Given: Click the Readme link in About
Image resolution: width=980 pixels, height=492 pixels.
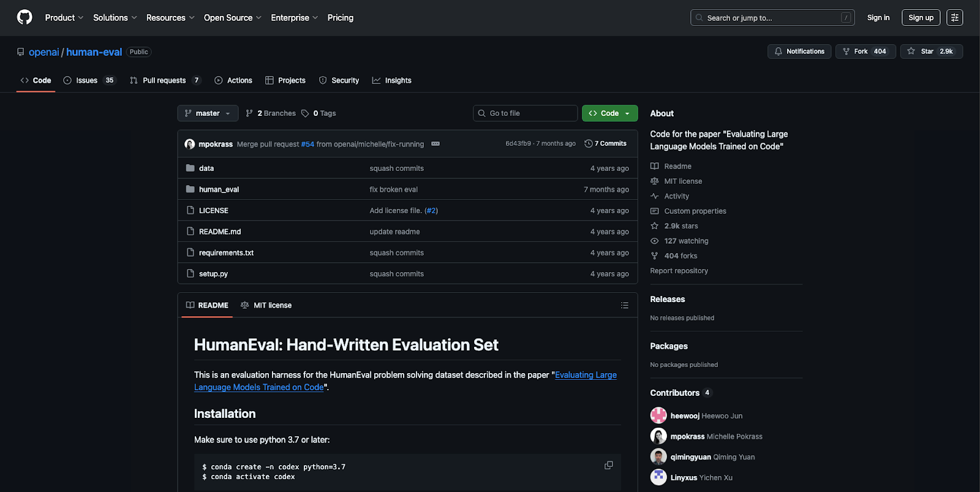Looking at the screenshot, I should (677, 166).
